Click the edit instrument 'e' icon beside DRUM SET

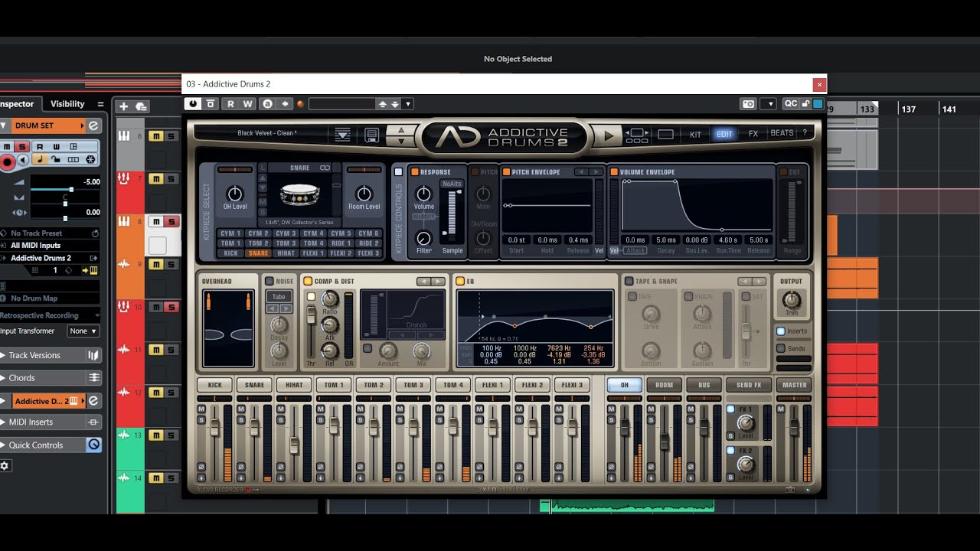pyautogui.click(x=93, y=126)
